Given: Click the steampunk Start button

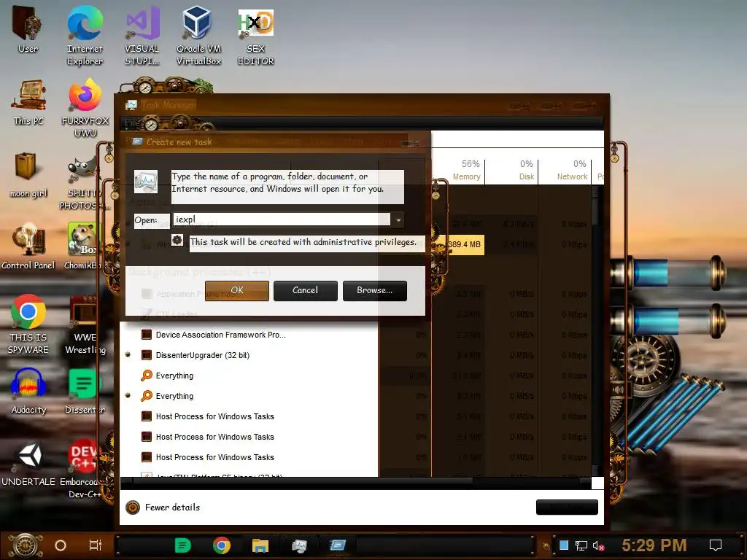Looking at the screenshot, I should 25,545.
